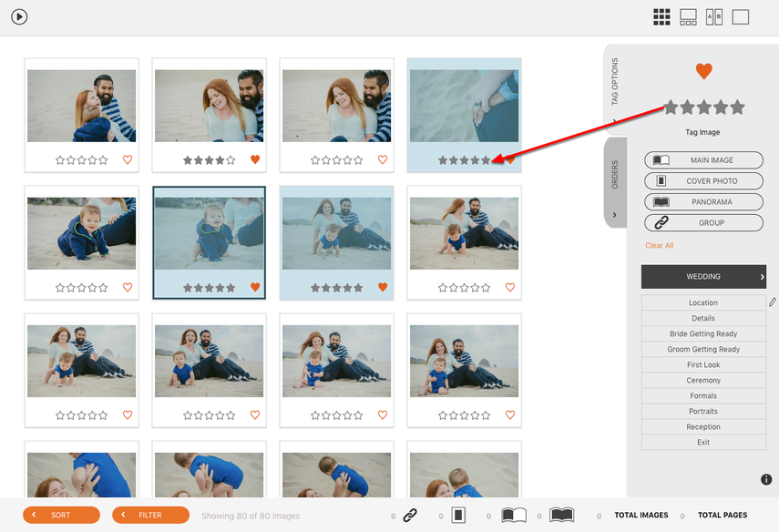The height and width of the screenshot is (532, 779).
Task: Click the panorama open-book icon in bottom bar
Action: [x=562, y=515]
